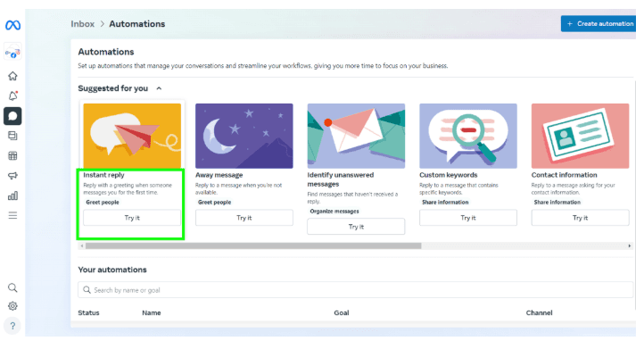This screenshot has height=341, width=644.
Task: Click the Instant reply card title
Action: (103, 175)
